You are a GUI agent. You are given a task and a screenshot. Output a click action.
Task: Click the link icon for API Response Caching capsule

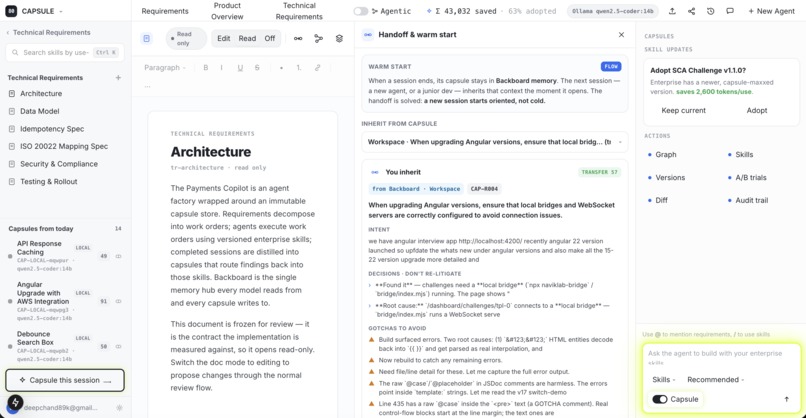click(x=119, y=256)
